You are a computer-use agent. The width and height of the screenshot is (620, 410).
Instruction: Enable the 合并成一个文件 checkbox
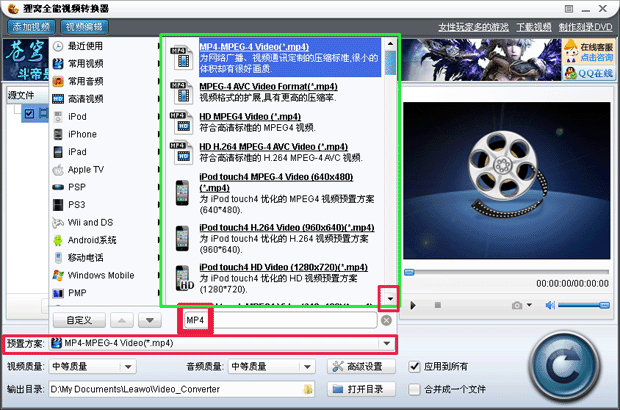click(414, 389)
